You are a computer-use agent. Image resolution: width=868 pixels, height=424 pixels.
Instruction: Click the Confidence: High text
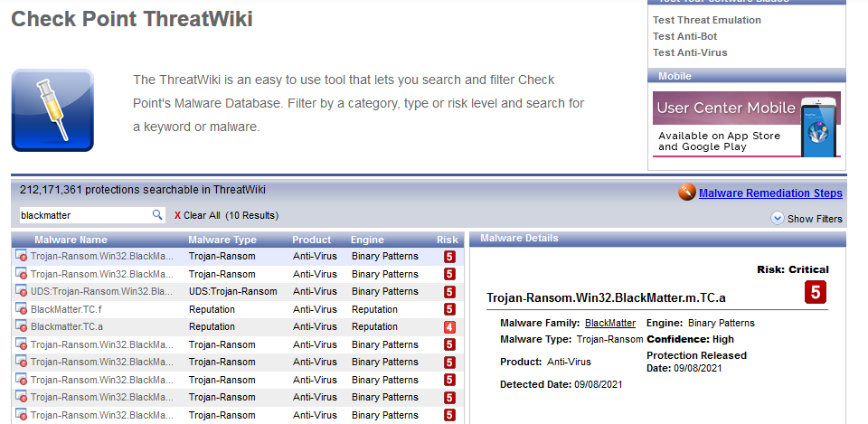690,339
